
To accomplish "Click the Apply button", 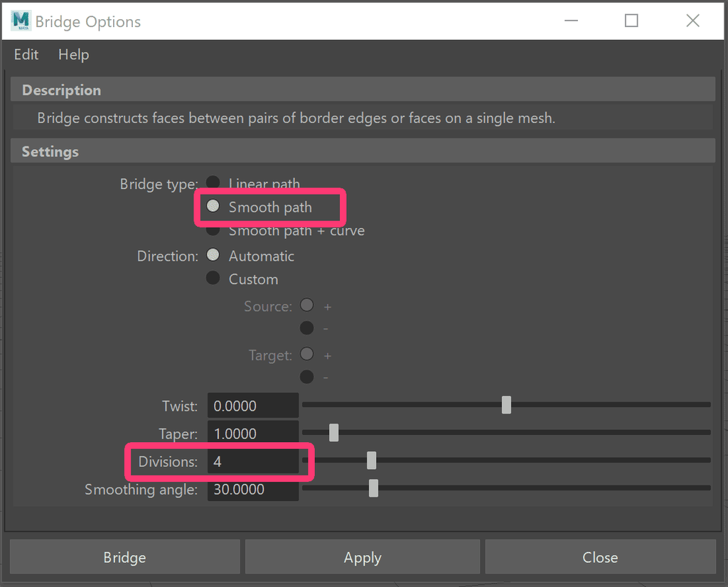I will pos(362,557).
